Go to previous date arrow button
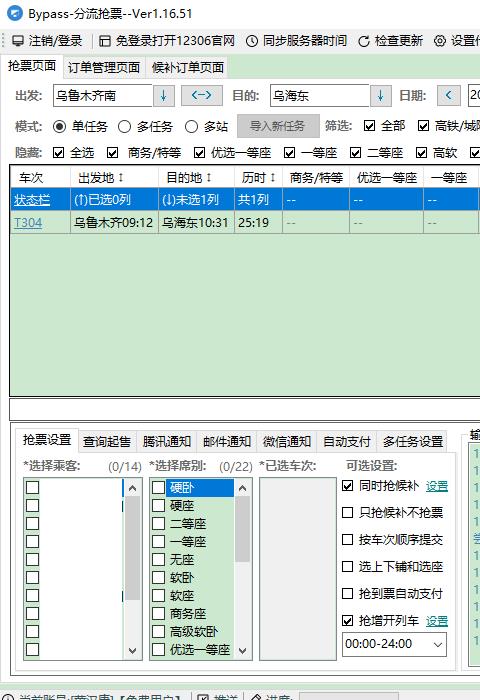 [449, 95]
